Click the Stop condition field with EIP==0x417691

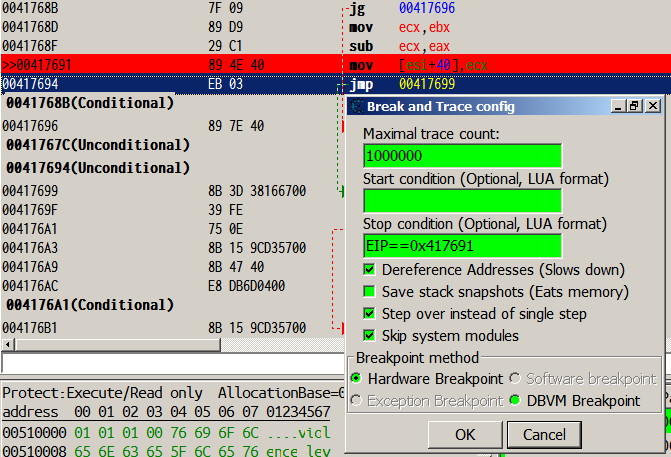tap(462, 245)
